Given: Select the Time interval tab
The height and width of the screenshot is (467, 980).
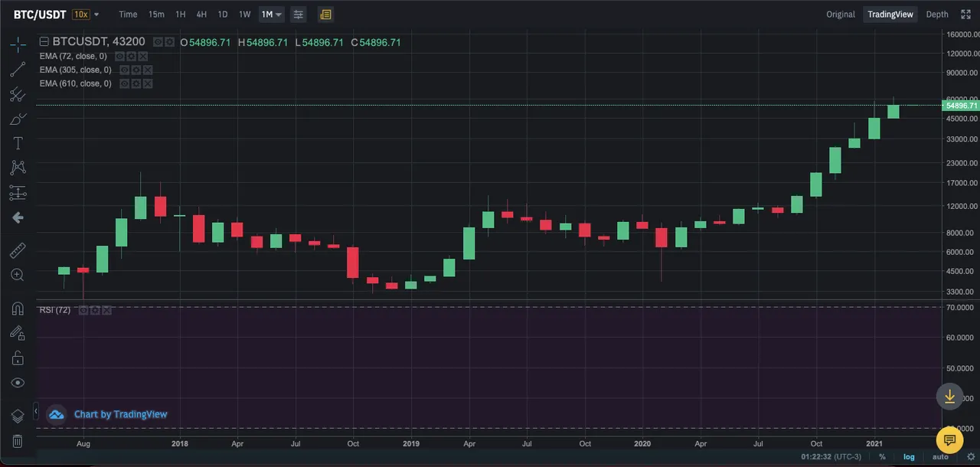Looking at the screenshot, I should click(x=128, y=15).
